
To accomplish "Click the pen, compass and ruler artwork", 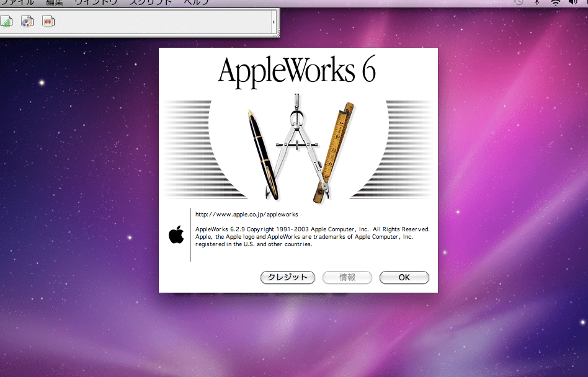I will pyautogui.click(x=301, y=148).
